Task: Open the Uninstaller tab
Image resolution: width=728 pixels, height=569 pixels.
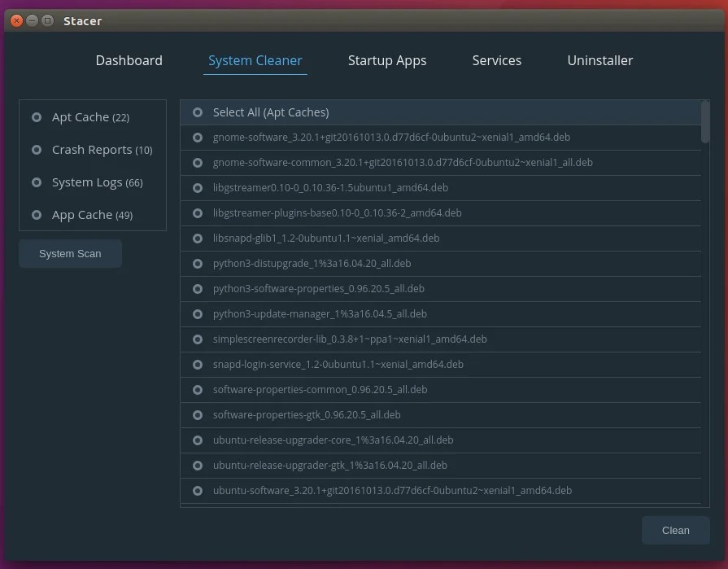Action: [x=599, y=60]
